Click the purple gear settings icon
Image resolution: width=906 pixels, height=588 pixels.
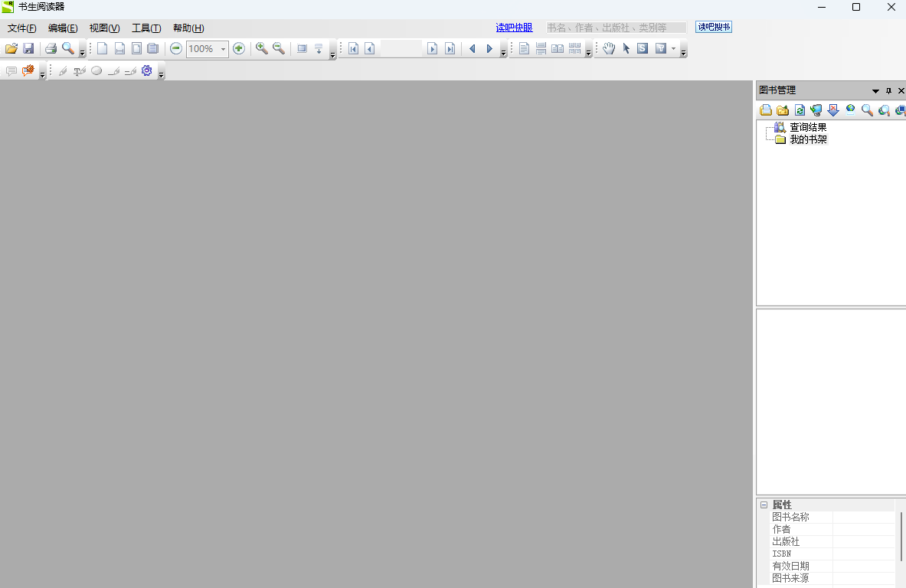tap(147, 70)
